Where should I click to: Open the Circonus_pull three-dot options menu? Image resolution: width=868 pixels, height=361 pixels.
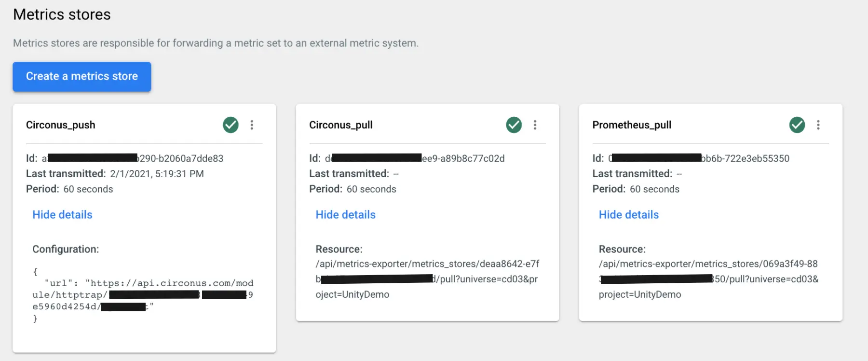click(535, 125)
